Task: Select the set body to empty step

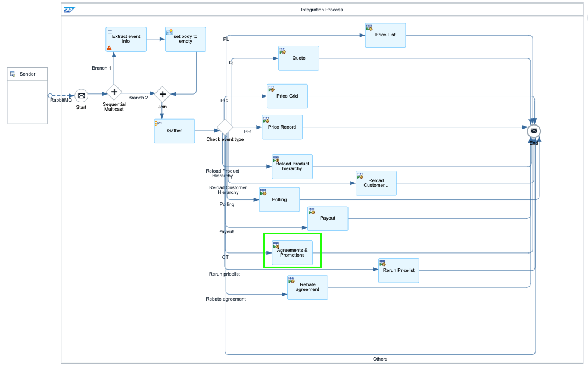Action: [185, 39]
